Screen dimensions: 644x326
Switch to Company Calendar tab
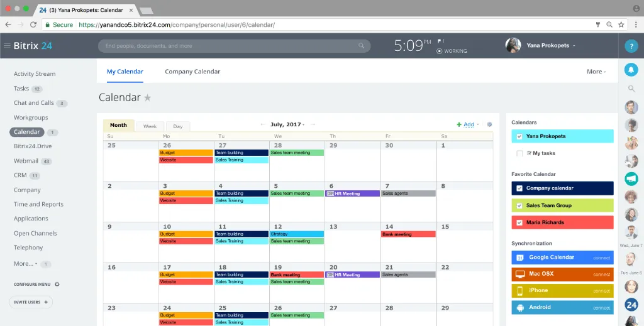[192, 72]
